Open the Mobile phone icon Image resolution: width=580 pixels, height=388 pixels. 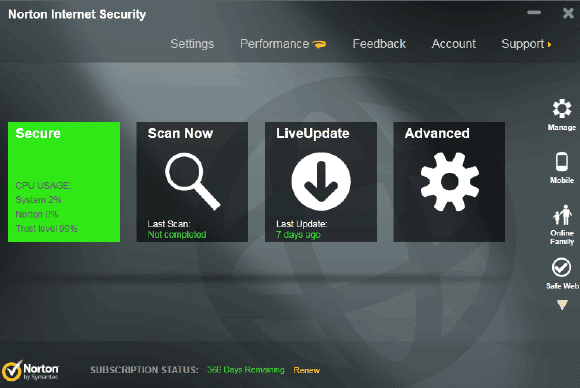[x=562, y=162]
